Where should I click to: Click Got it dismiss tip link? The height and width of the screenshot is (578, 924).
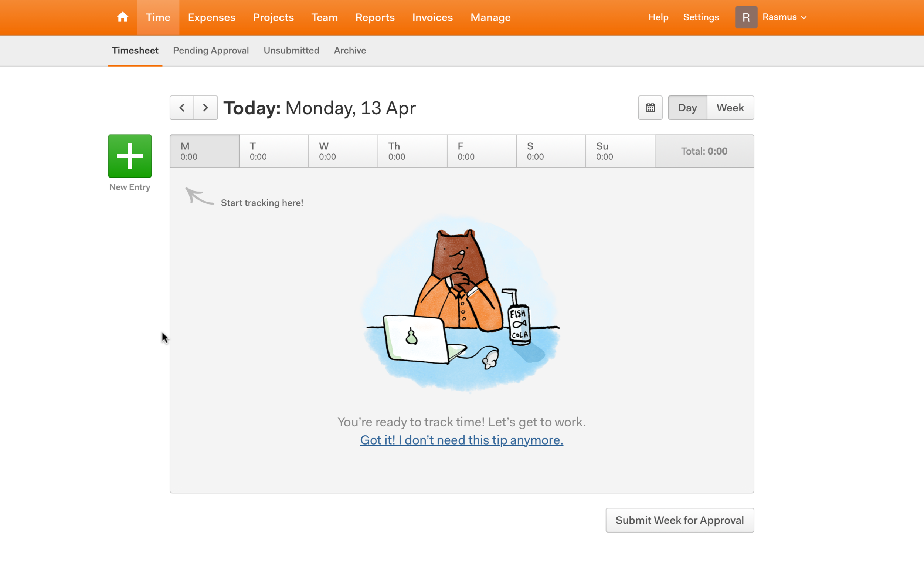(x=462, y=439)
